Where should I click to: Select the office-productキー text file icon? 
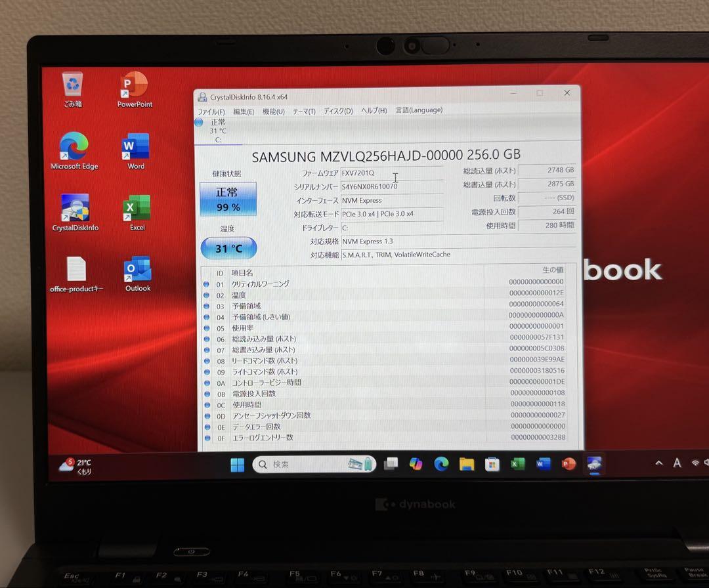[x=76, y=274]
